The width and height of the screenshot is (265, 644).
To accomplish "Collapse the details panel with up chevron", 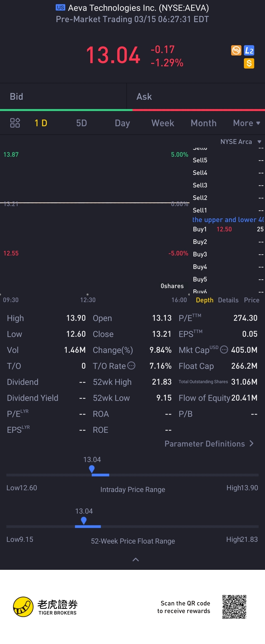I will pos(135,560).
